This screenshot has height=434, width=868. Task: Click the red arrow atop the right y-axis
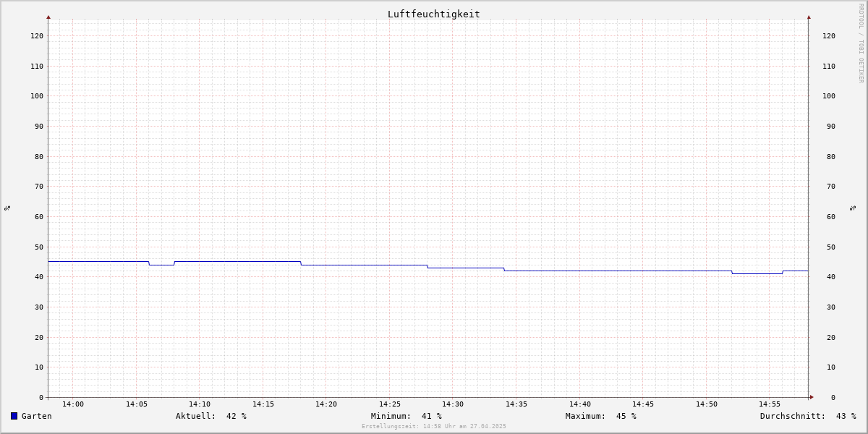tap(809, 17)
